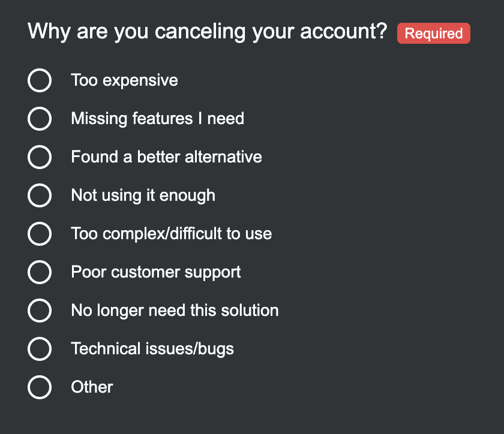Click the "Too complex/difficult to use" label
The image size is (504, 434).
pyautogui.click(x=171, y=234)
